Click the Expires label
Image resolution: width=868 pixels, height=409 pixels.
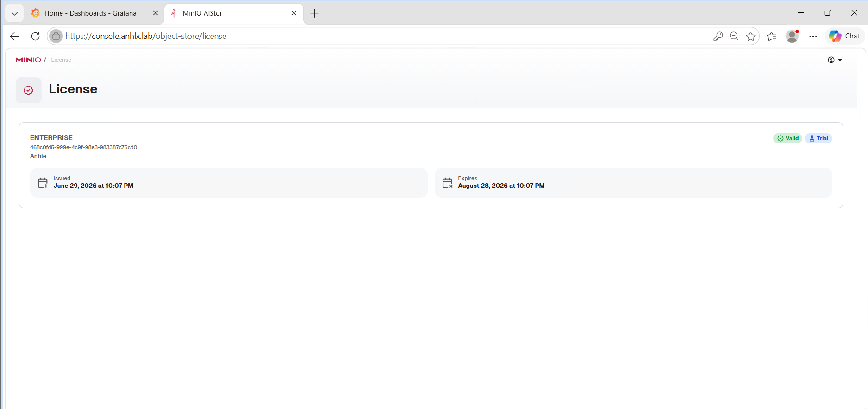(x=468, y=178)
